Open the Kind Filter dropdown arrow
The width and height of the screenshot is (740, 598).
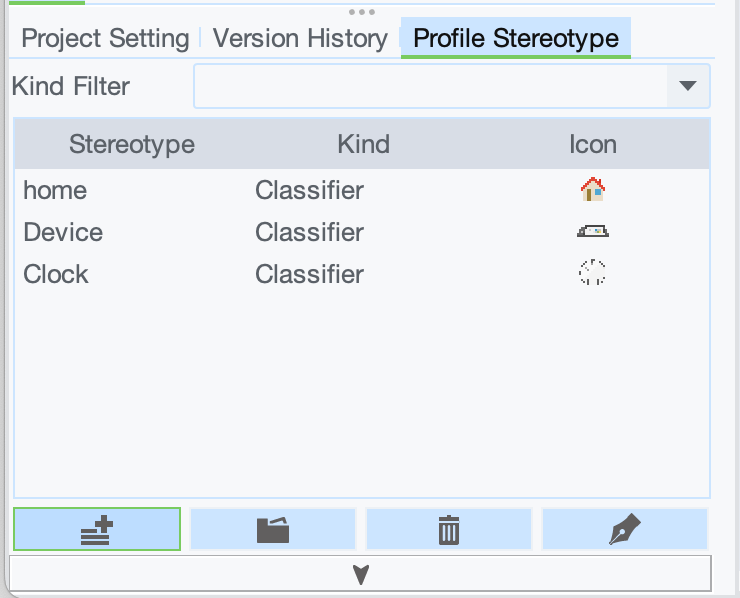pyautogui.click(x=687, y=86)
